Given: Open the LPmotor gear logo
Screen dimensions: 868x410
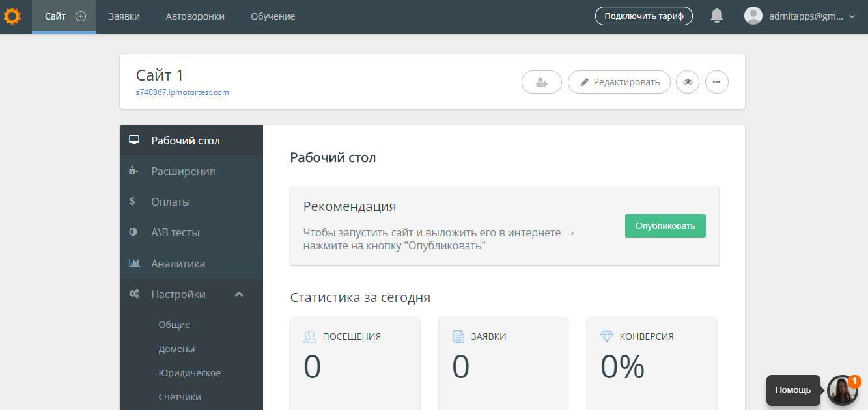Looking at the screenshot, I should click(12, 16).
